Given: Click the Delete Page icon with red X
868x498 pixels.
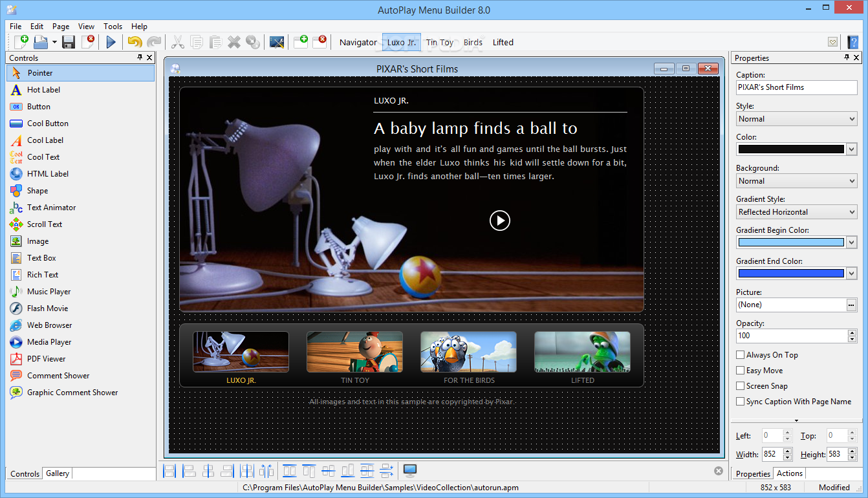Looking at the screenshot, I should (x=320, y=42).
